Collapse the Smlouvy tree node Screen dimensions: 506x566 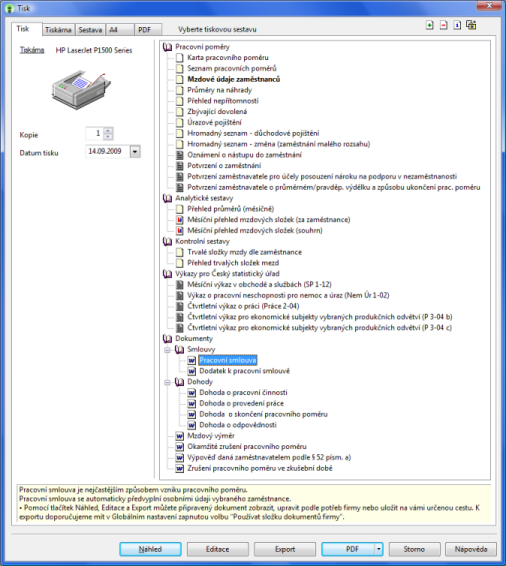pos(167,349)
